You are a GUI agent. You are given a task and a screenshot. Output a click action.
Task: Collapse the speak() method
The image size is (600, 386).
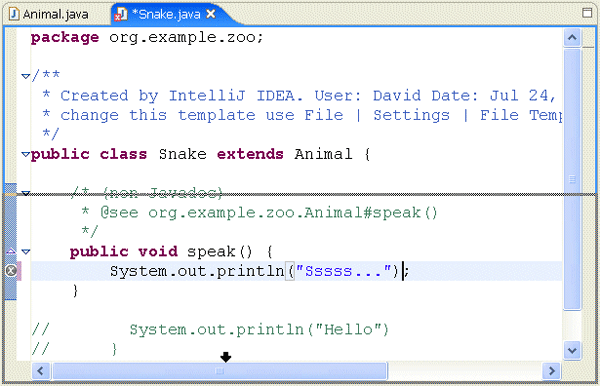click(x=26, y=251)
